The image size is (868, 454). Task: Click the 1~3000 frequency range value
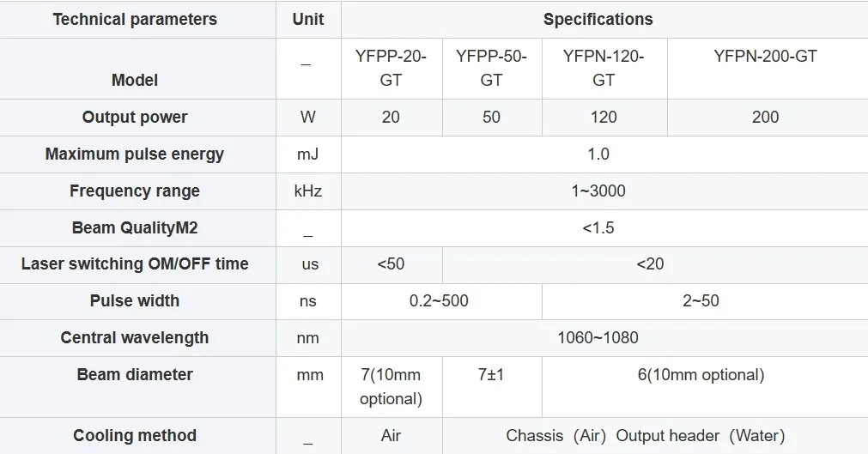pos(598,191)
